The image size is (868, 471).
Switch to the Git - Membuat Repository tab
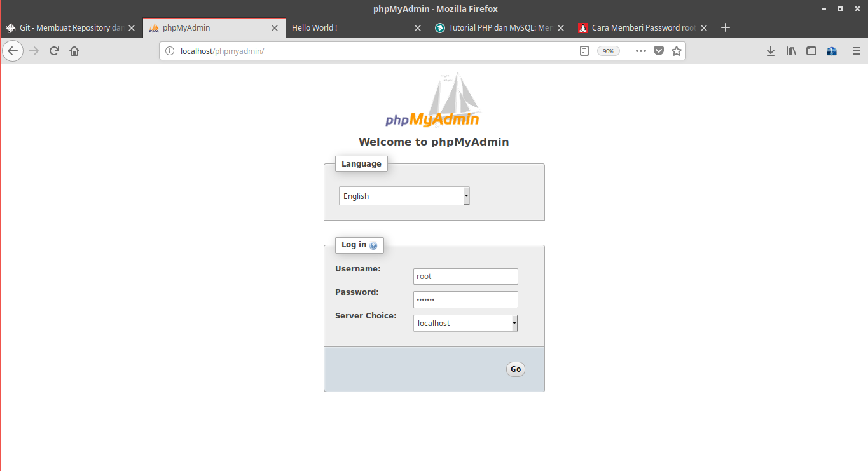click(71, 28)
